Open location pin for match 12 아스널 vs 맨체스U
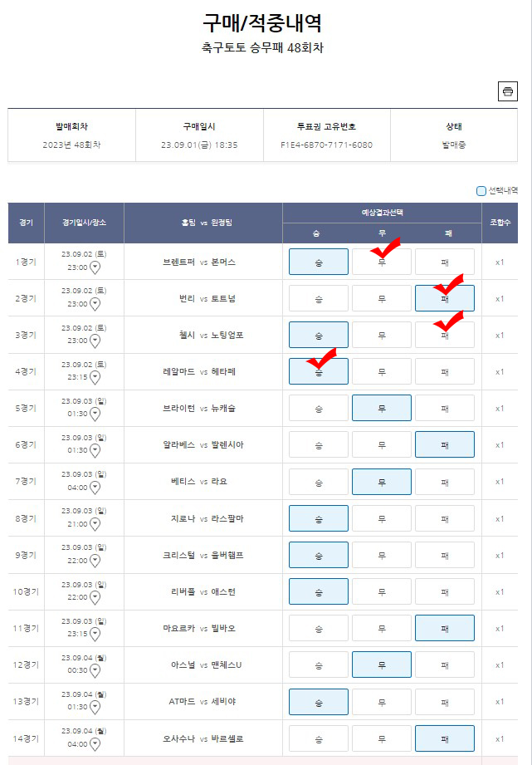 pos(95,671)
